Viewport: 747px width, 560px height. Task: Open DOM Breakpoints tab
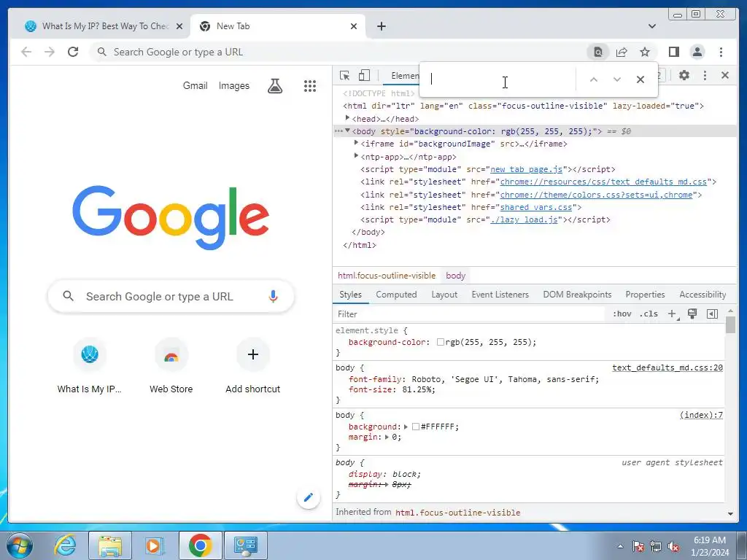[577, 295]
